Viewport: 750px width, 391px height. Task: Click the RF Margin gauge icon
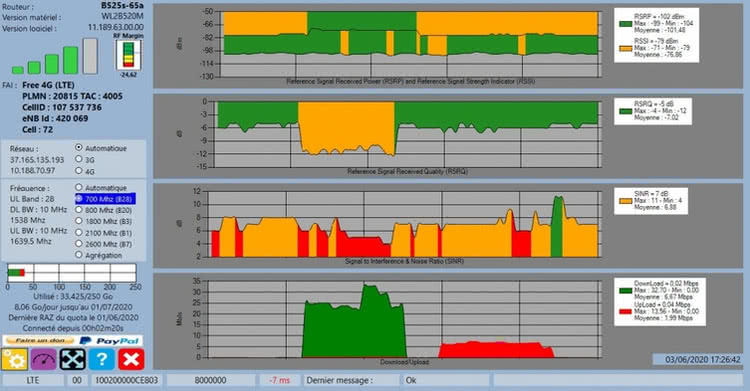(128, 55)
